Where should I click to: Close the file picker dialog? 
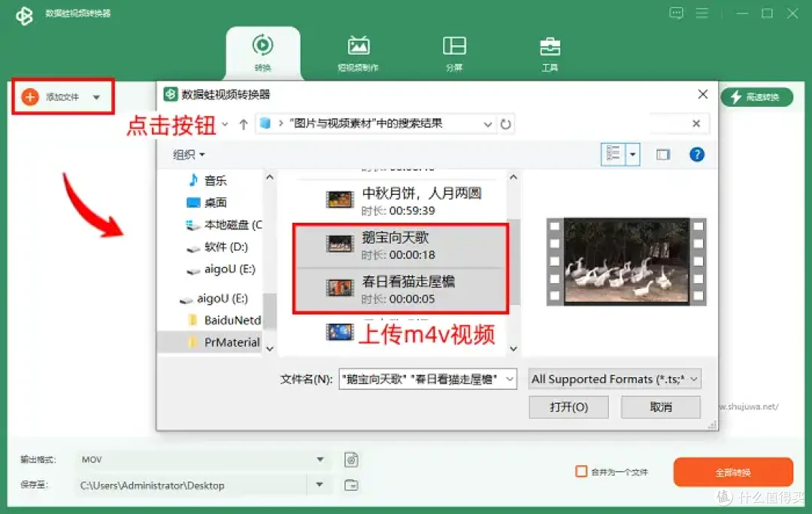pos(703,94)
